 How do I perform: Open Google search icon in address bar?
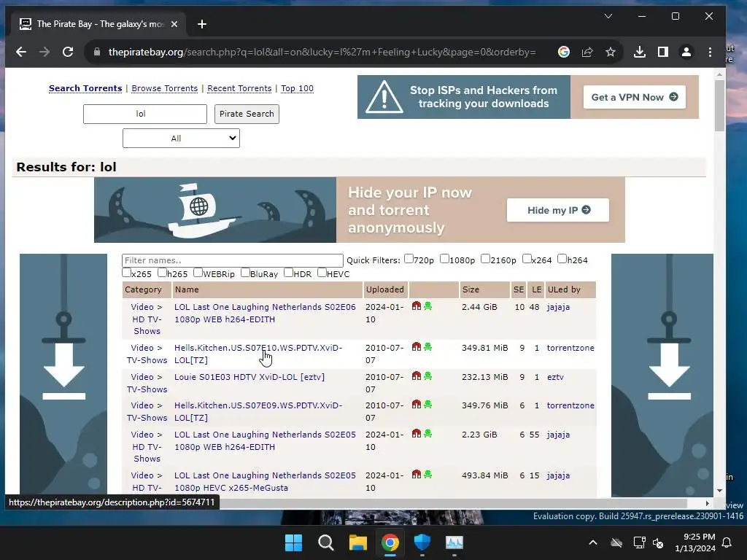[564, 52]
